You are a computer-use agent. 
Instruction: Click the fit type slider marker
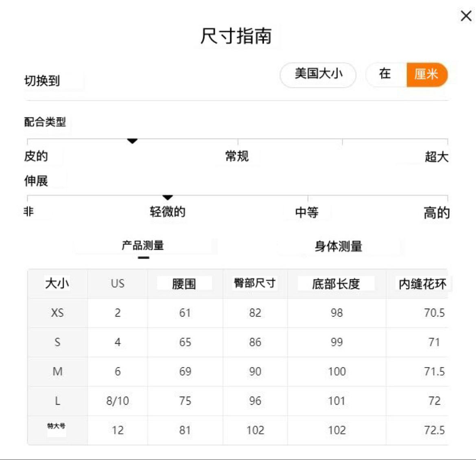point(132,141)
